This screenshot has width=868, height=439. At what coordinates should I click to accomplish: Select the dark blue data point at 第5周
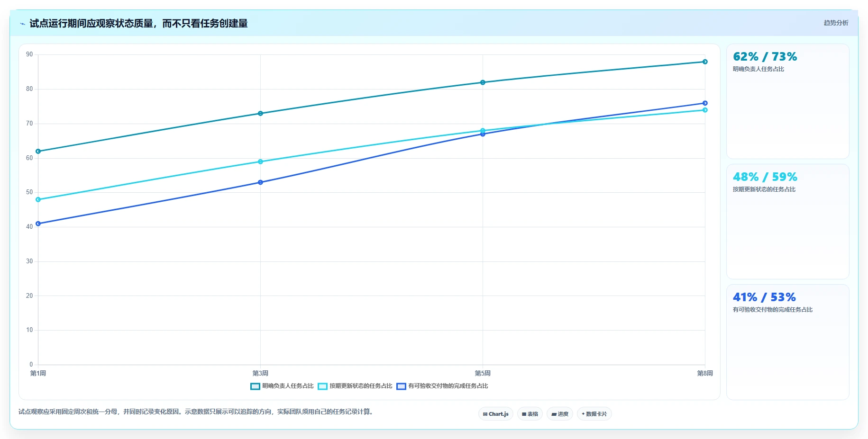[483, 134]
